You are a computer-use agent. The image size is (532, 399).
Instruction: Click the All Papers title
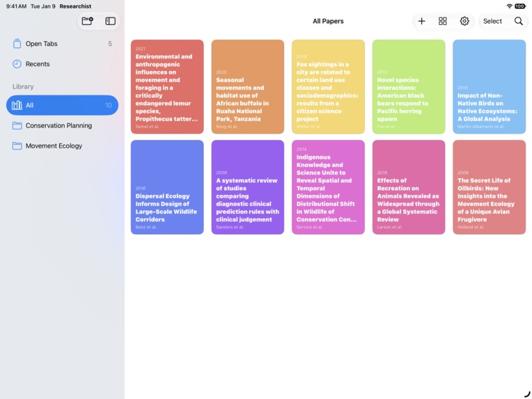[328, 21]
